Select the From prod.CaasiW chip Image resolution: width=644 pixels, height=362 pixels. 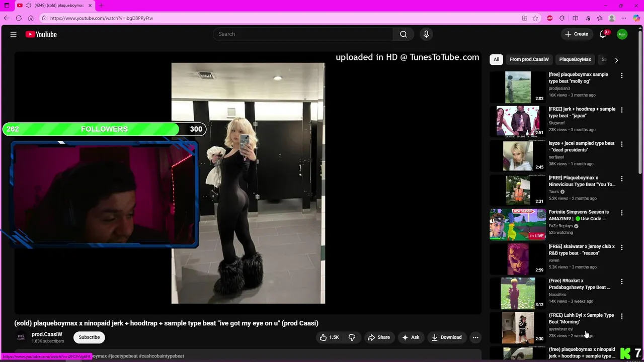coord(529,59)
